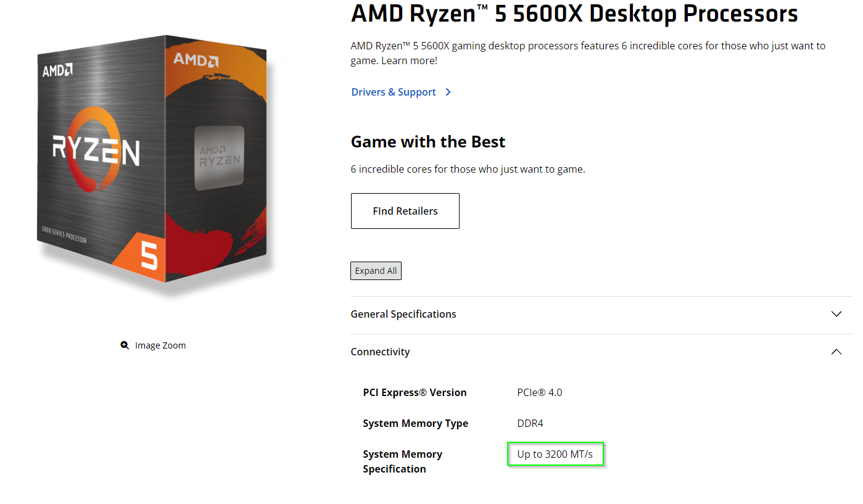Click the Image Zoom text link
The width and height of the screenshot is (863, 504).
pos(160,345)
